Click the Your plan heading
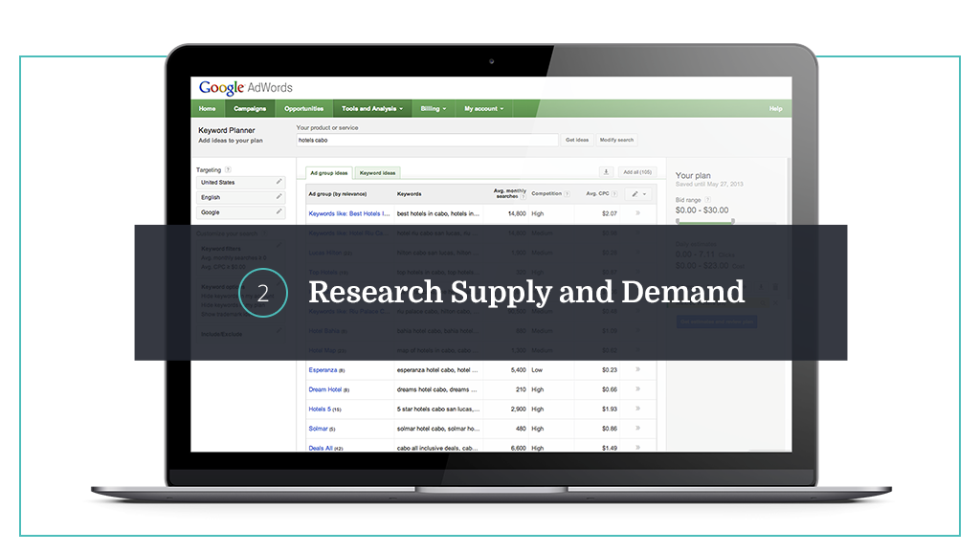This screenshot has height=553, width=980. pos(693,176)
